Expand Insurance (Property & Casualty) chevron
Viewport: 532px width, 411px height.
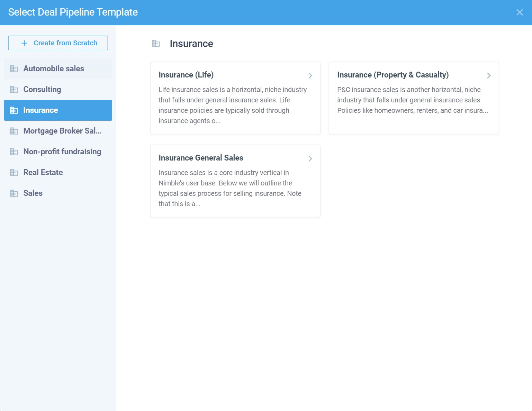pyautogui.click(x=489, y=75)
